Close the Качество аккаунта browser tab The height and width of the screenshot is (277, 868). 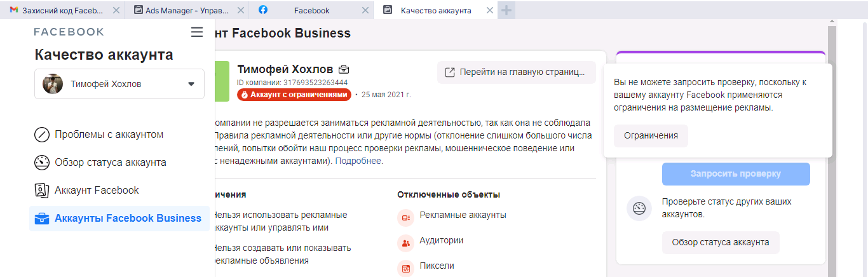pos(489,10)
